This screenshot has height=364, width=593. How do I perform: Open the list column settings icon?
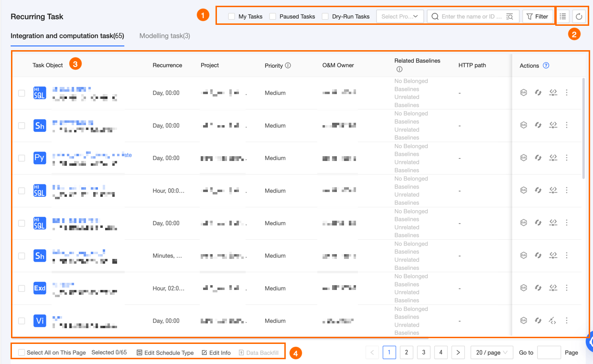(563, 16)
